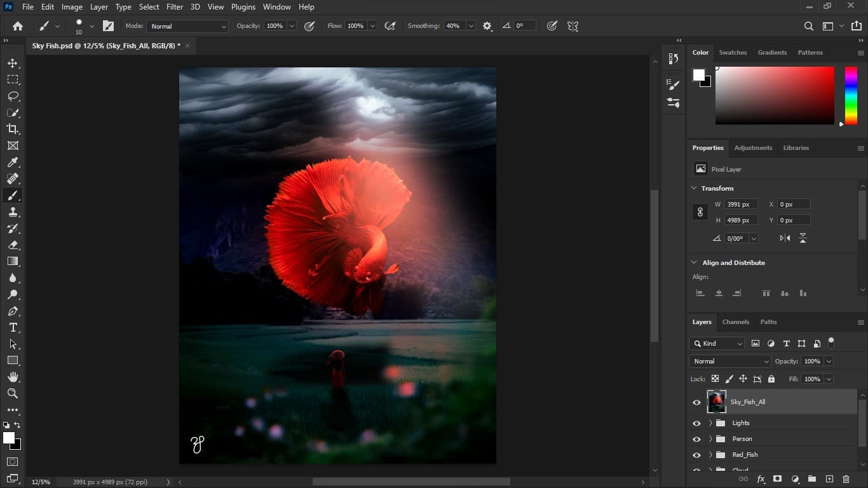
Task: Click the hue spectrum slider strip
Action: 851,95
